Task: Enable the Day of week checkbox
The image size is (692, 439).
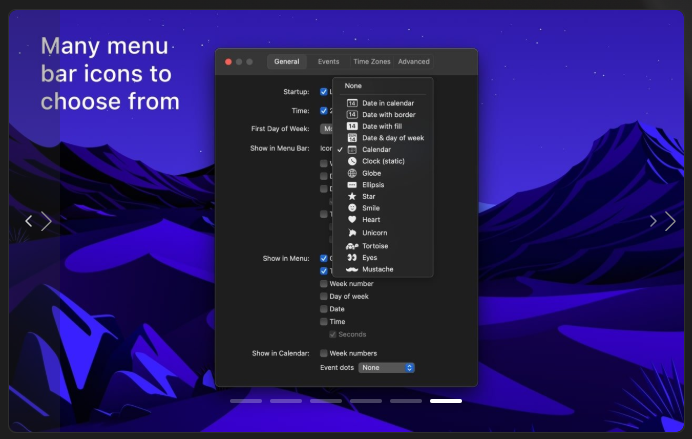Action: coord(323,296)
